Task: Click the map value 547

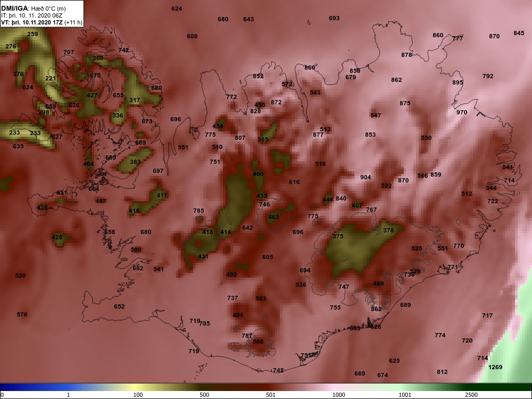Action: tap(376, 115)
